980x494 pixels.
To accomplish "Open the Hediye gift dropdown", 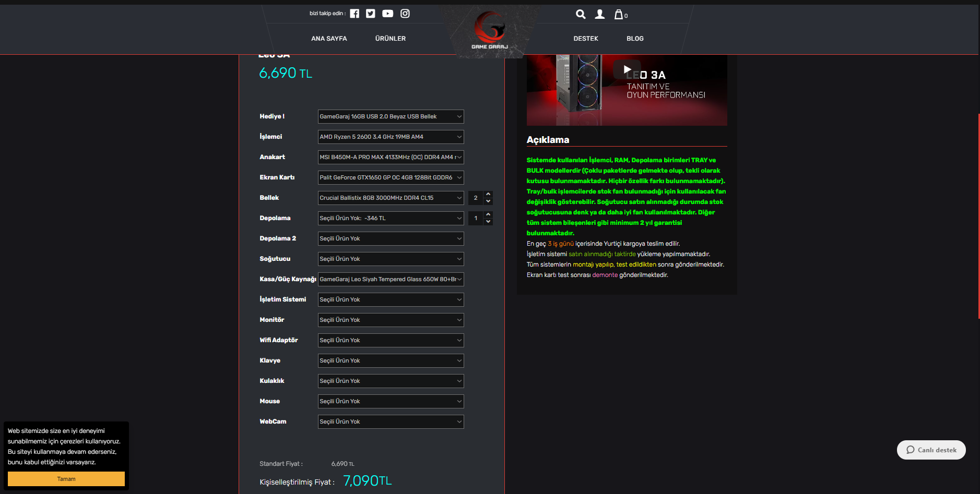I will tap(391, 117).
